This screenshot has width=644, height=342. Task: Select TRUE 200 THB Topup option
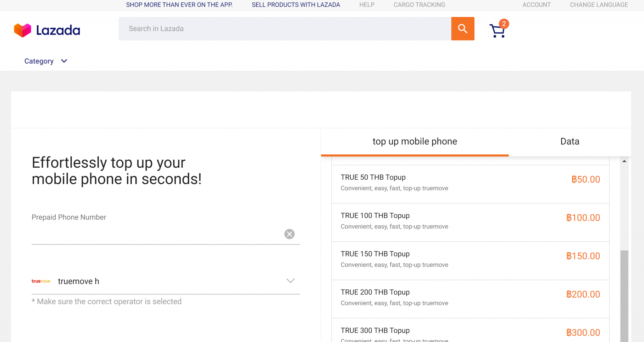coord(470,299)
